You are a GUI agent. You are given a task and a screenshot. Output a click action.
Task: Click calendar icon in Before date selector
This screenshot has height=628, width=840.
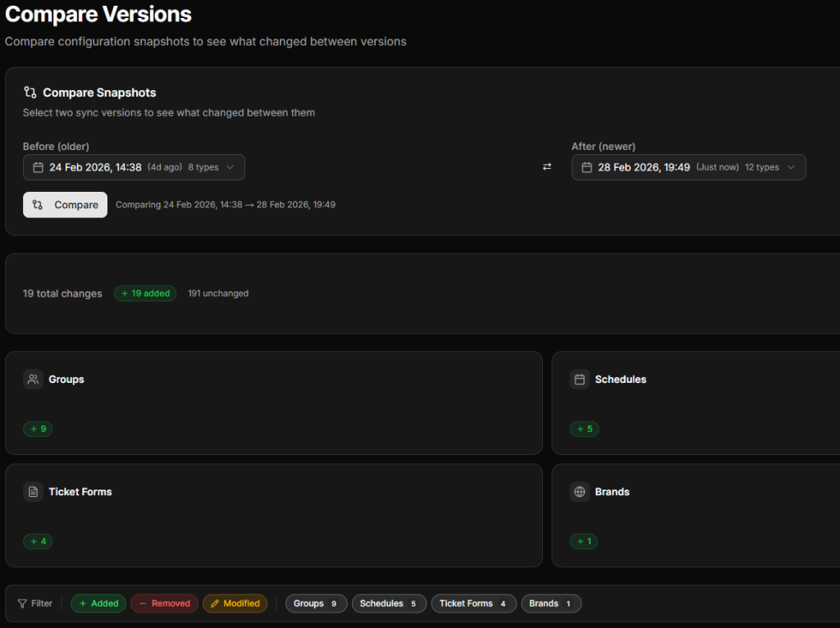pos(38,167)
